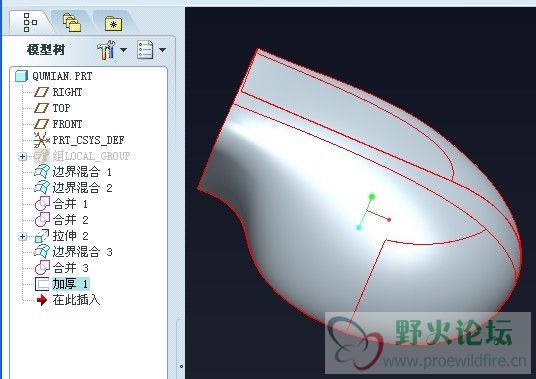Select the 加厚 1 thicken feature

[62, 284]
